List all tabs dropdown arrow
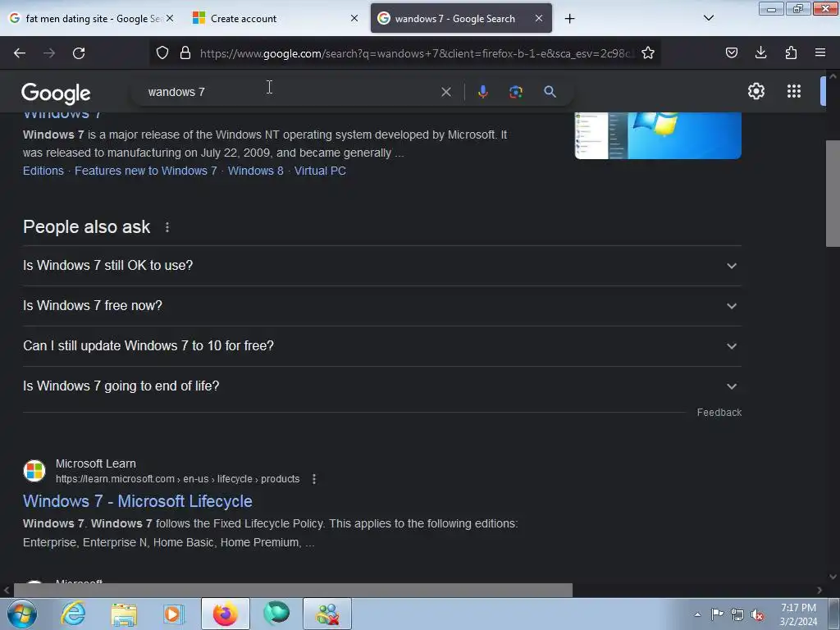 708,18
